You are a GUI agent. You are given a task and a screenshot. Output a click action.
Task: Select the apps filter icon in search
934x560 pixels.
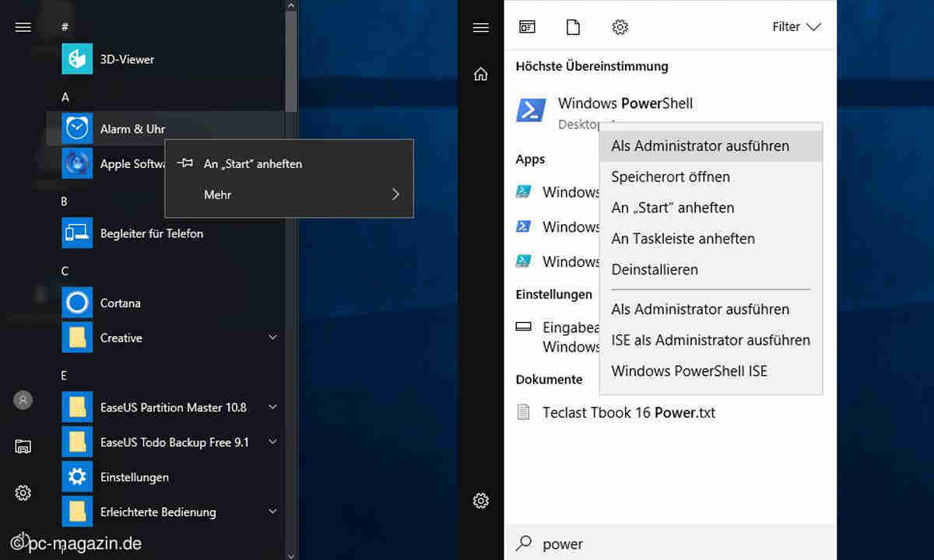pyautogui.click(x=527, y=27)
